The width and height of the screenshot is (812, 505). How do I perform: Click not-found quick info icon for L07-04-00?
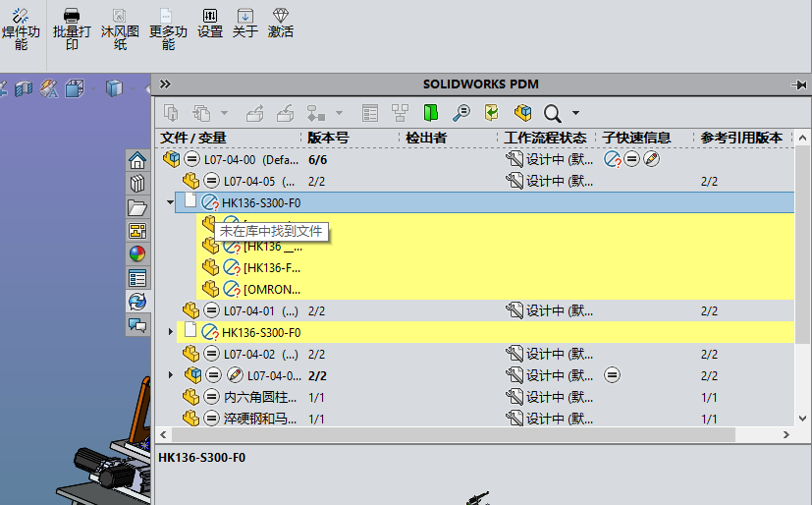612,159
